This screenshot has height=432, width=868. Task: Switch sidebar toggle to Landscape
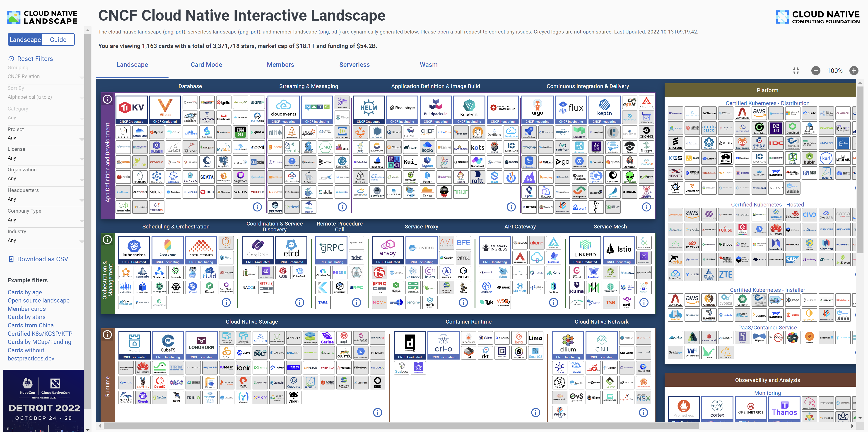(x=25, y=40)
